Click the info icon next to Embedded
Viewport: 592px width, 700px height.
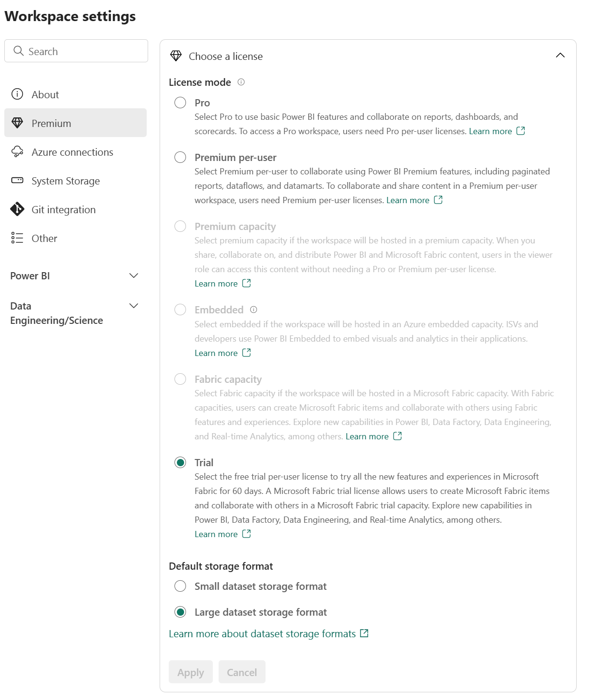click(254, 310)
